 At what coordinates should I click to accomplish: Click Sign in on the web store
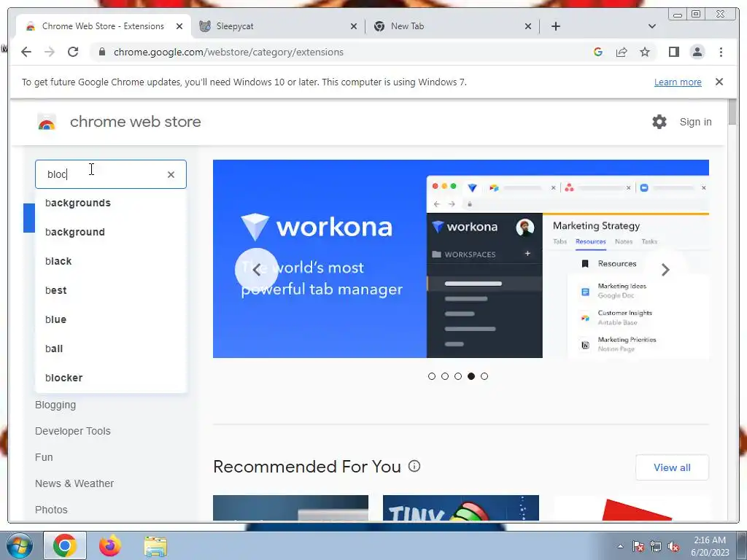click(695, 122)
